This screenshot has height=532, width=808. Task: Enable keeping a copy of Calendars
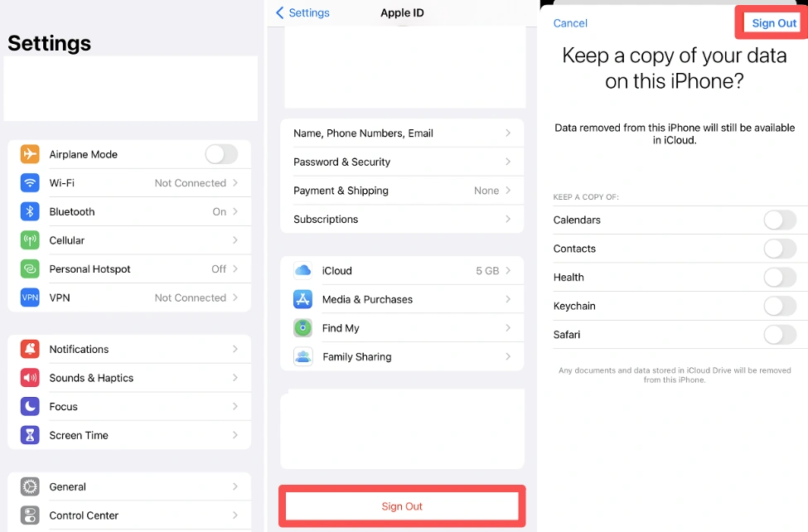780,220
